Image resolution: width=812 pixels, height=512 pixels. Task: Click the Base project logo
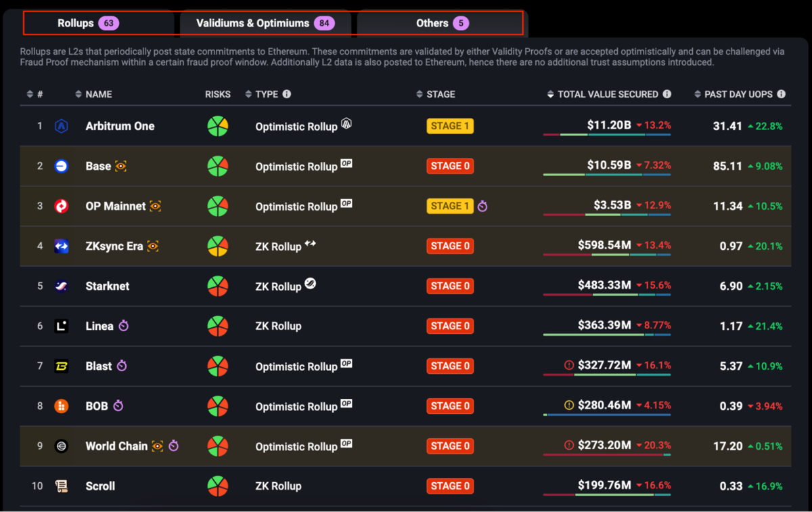point(62,166)
